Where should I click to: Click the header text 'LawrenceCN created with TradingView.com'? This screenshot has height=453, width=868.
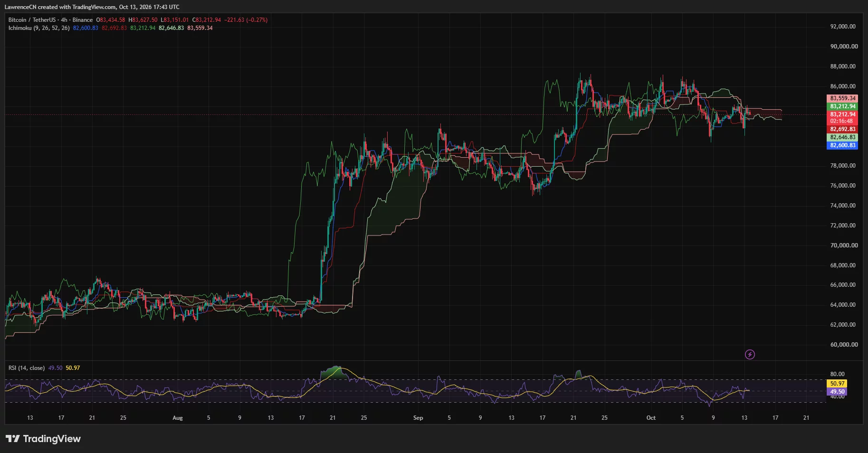click(x=60, y=7)
